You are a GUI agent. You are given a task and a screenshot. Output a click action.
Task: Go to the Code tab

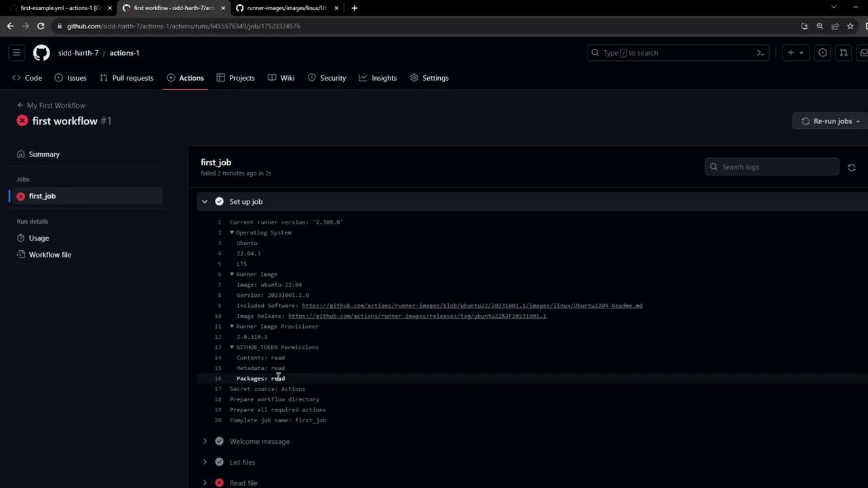(27, 78)
